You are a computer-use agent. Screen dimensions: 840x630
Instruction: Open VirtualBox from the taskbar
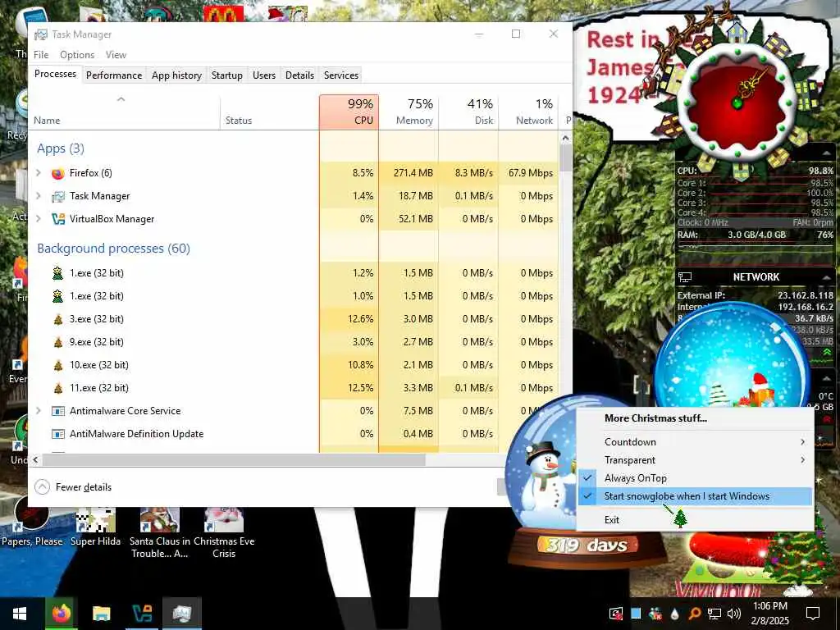[x=141, y=614]
